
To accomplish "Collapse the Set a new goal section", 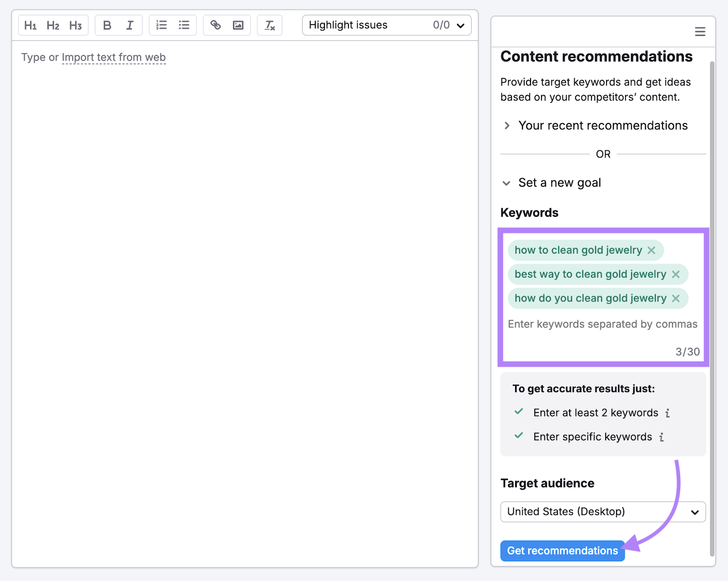I will tap(506, 183).
